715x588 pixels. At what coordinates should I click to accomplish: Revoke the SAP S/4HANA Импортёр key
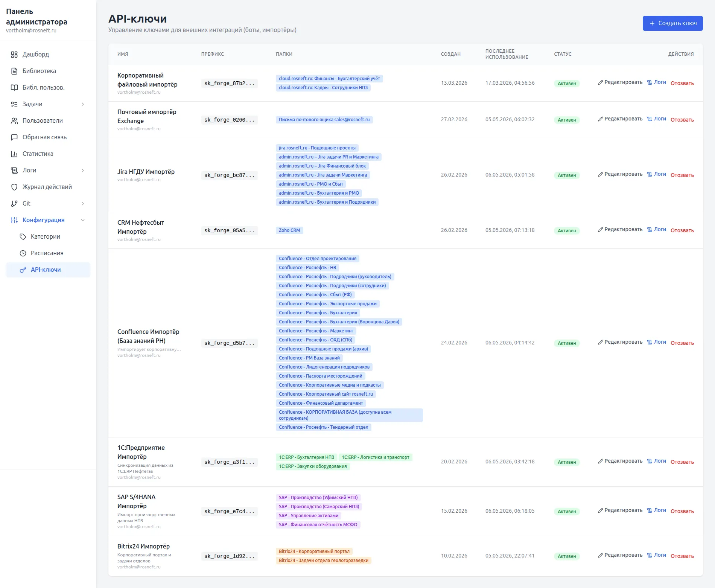coord(682,512)
